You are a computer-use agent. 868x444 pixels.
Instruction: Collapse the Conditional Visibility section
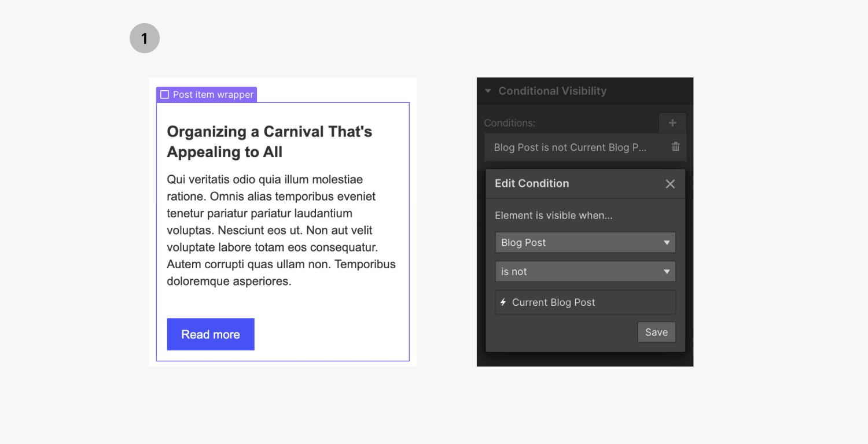(488, 91)
